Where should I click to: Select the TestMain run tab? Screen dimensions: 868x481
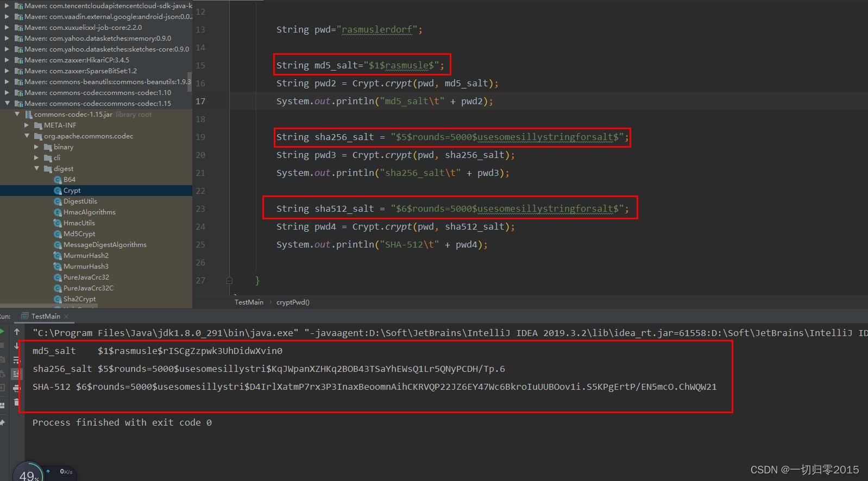click(x=45, y=316)
